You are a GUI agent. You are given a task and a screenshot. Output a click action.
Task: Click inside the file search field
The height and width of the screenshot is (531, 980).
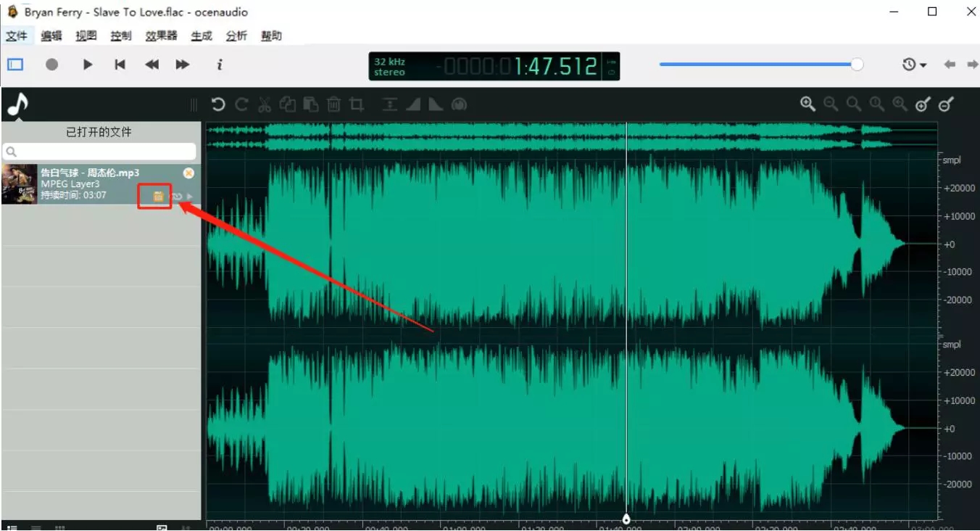click(100, 151)
